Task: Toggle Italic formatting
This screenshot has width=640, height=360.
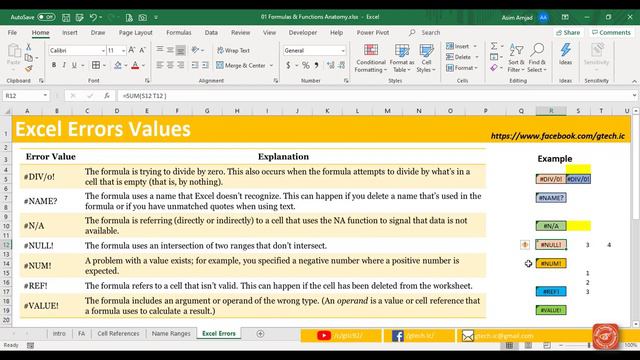Action: 64,65
